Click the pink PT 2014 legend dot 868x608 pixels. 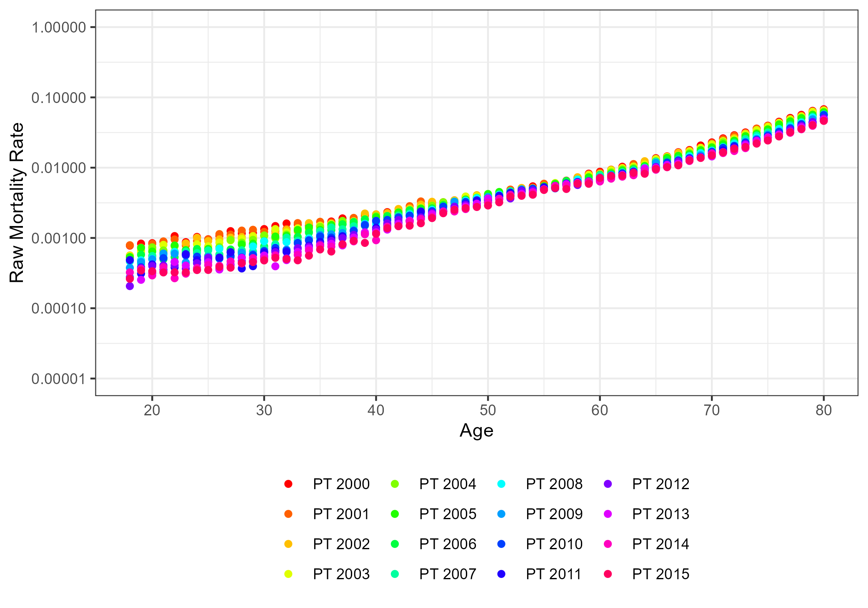tap(608, 544)
